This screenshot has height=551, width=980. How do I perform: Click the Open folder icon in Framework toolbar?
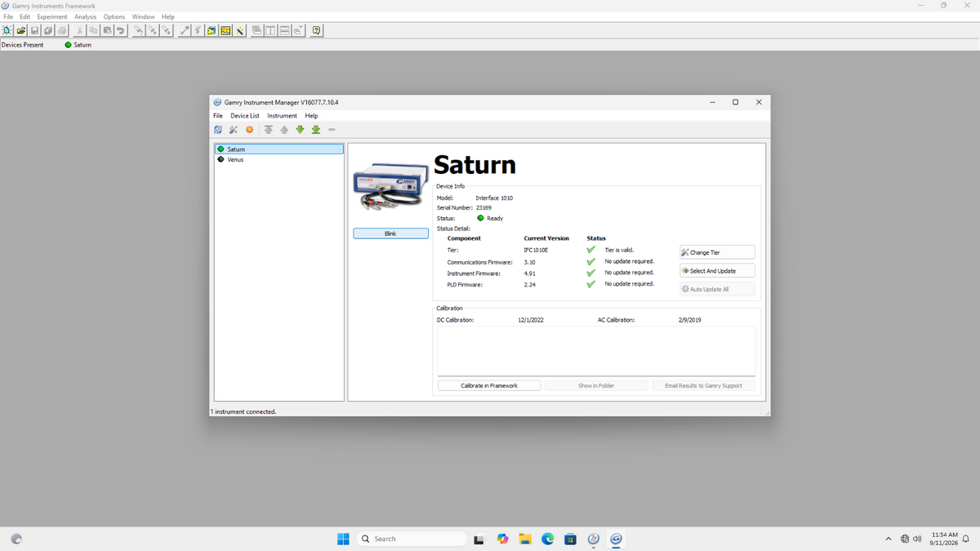tap(20, 31)
